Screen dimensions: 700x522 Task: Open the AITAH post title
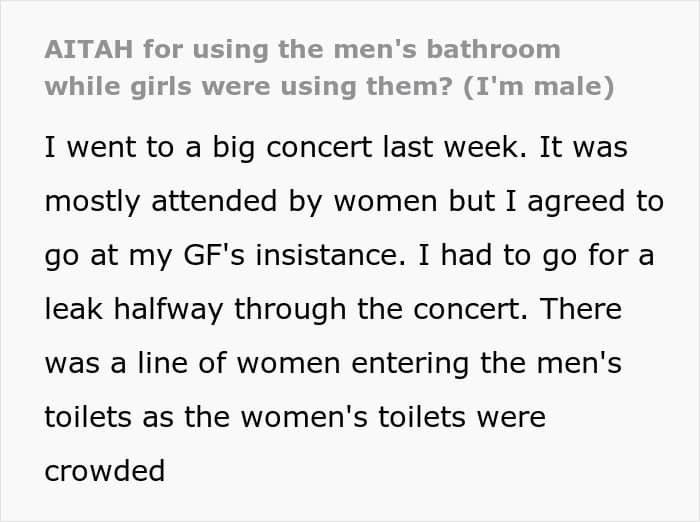pyautogui.click(x=329, y=68)
